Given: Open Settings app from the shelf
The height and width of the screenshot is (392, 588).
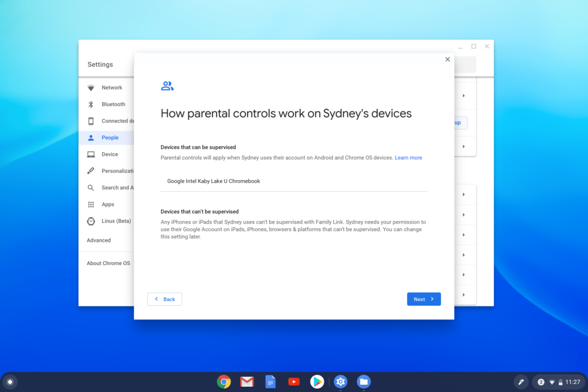Looking at the screenshot, I should pos(341,382).
